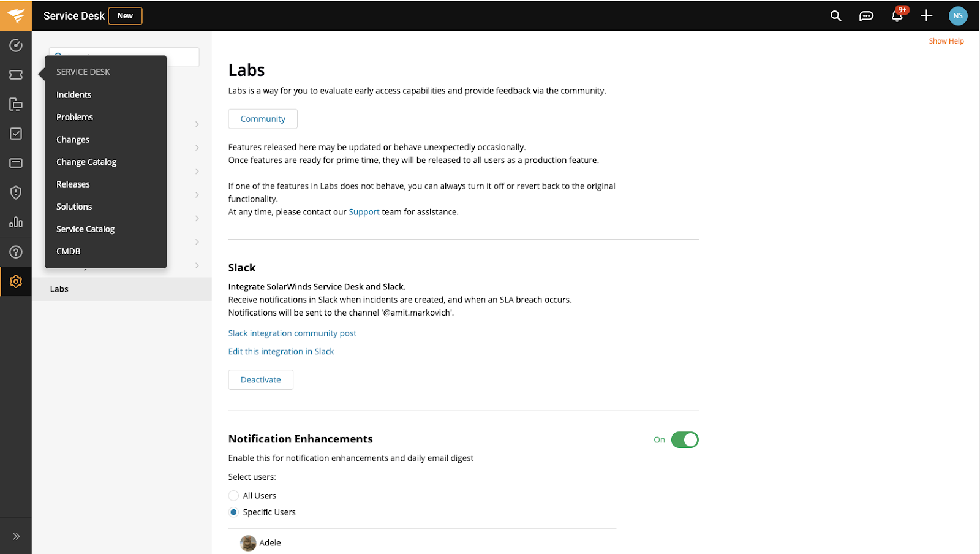The width and height of the screenshot is (980, 554).
Task: Open Change Catalog menu entry
Action: point(86,162)
